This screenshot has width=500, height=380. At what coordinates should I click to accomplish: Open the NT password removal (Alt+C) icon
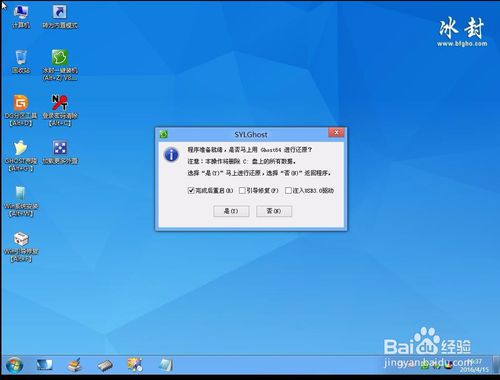(x=60, y=110)
